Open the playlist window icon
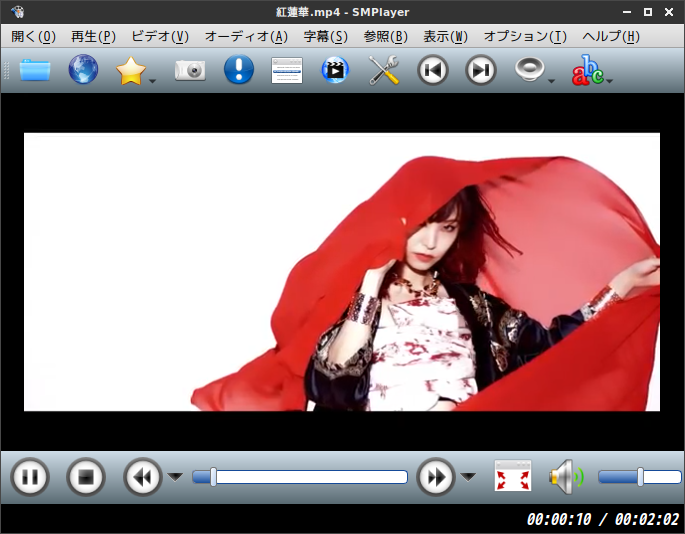Viewport: 685px width, 534px height. coord(287,70)
